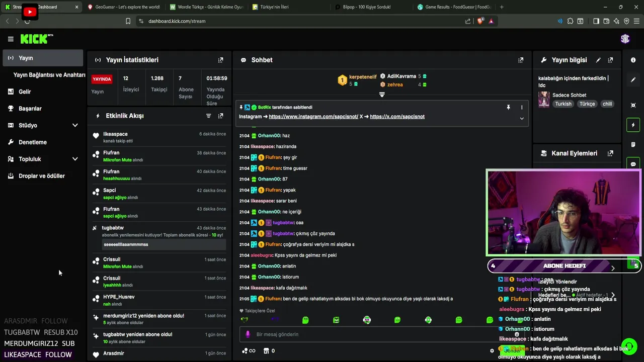Open chat settings gear icon
This screenshot has width=644, height=362.
[x=492, y=351]
